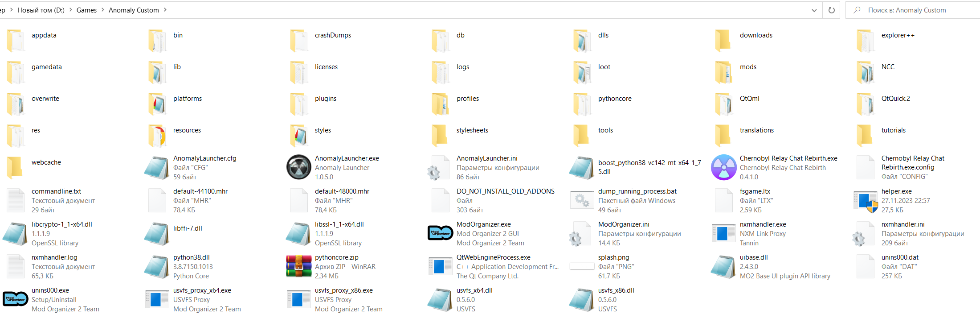Open the address bar history dropdown
The width and height of the screenshot is (980, 335).
pyautogui.click(x=814, y=10)
